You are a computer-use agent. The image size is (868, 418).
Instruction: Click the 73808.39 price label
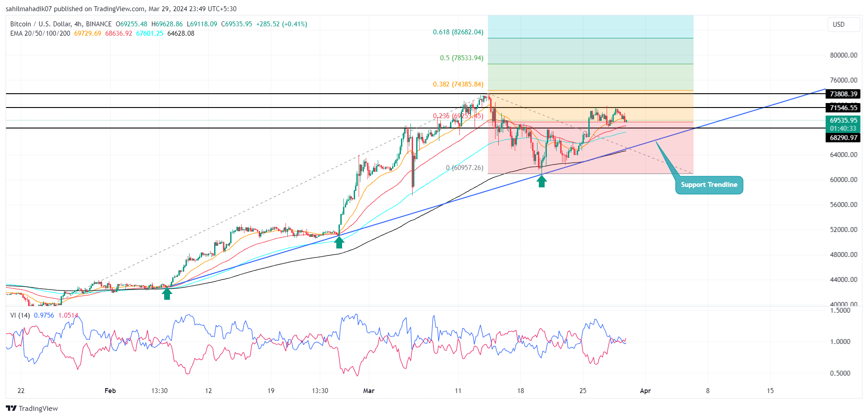pos(843,94)
